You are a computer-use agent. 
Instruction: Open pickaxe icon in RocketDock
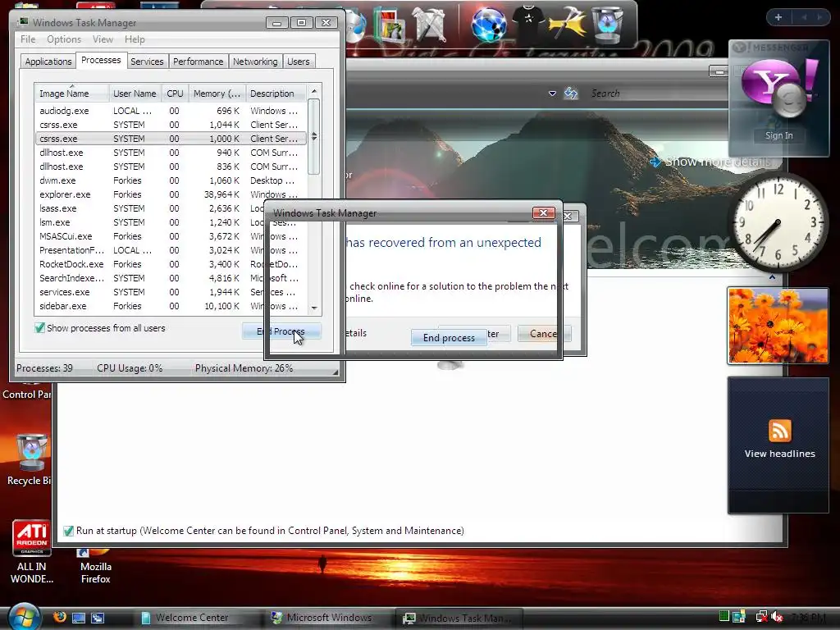(568, 25)
